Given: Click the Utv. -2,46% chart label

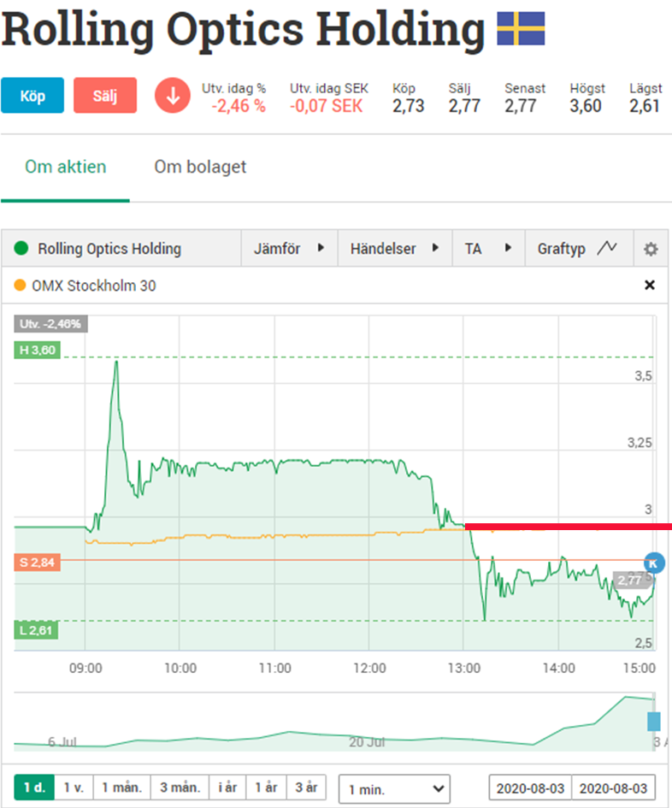Looking at the screenshot, I should [x=50, y=323].
